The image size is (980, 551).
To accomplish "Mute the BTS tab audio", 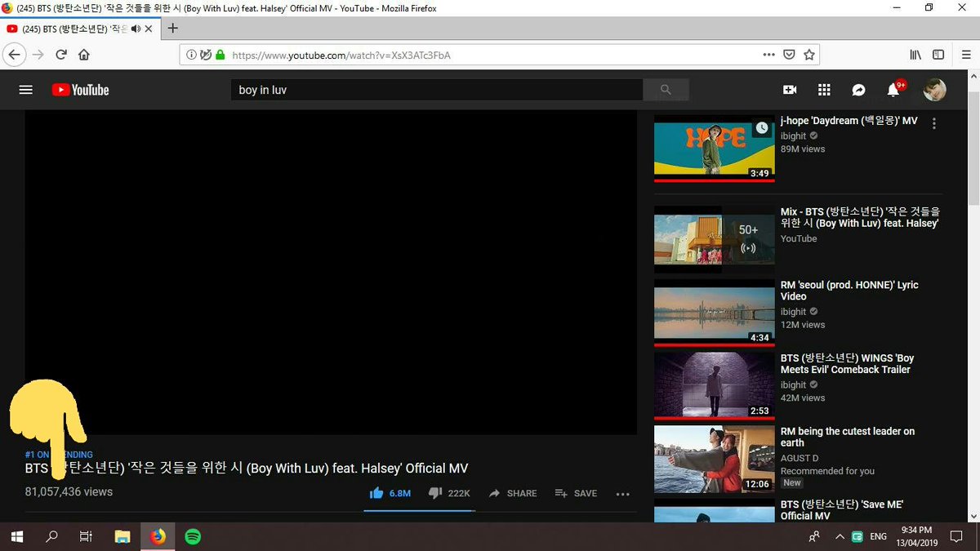I will (x=136, y=29).
